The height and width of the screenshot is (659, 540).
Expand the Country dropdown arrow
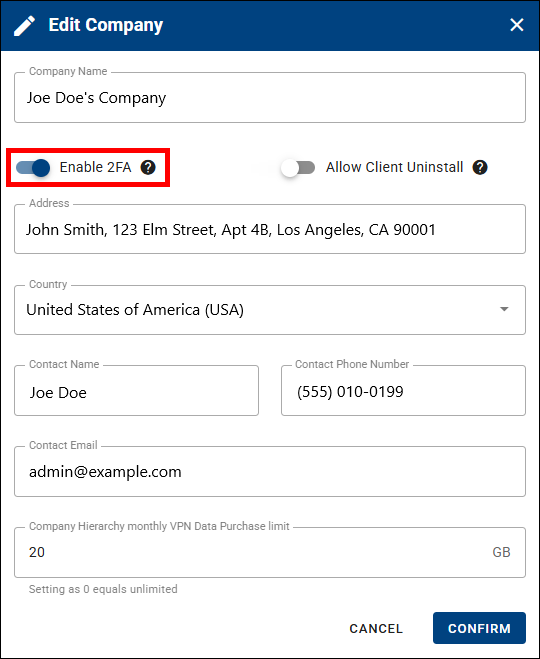(x=504, y=309)
